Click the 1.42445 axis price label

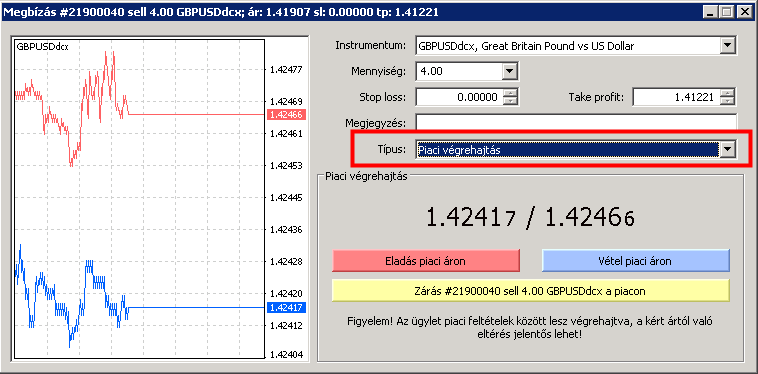point(286,198)
